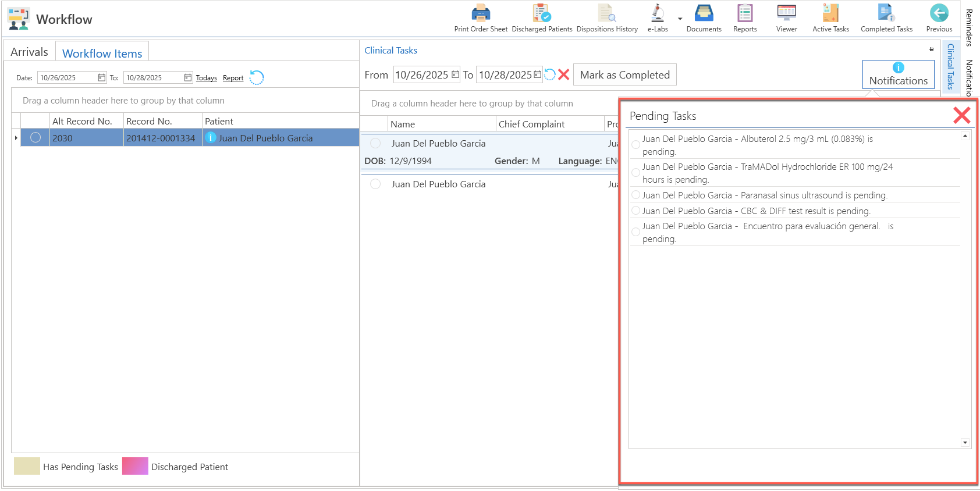
Task: Go to Previous screen
Action: [939, 19]
